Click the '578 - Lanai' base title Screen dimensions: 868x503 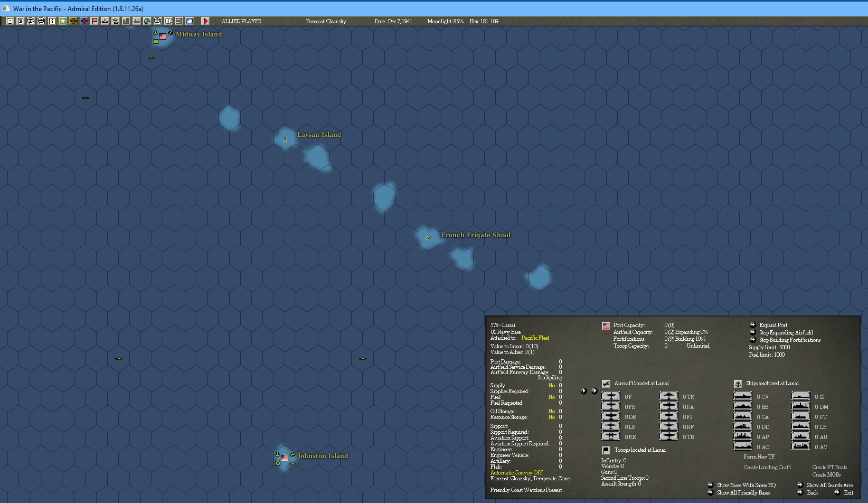[x=503, y=325]
